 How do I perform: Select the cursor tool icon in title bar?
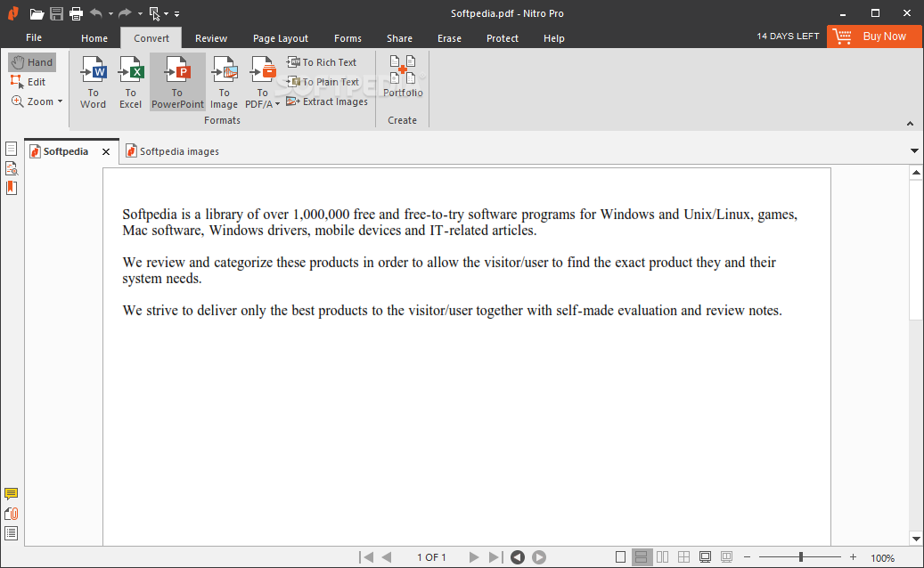pos(155,13)
